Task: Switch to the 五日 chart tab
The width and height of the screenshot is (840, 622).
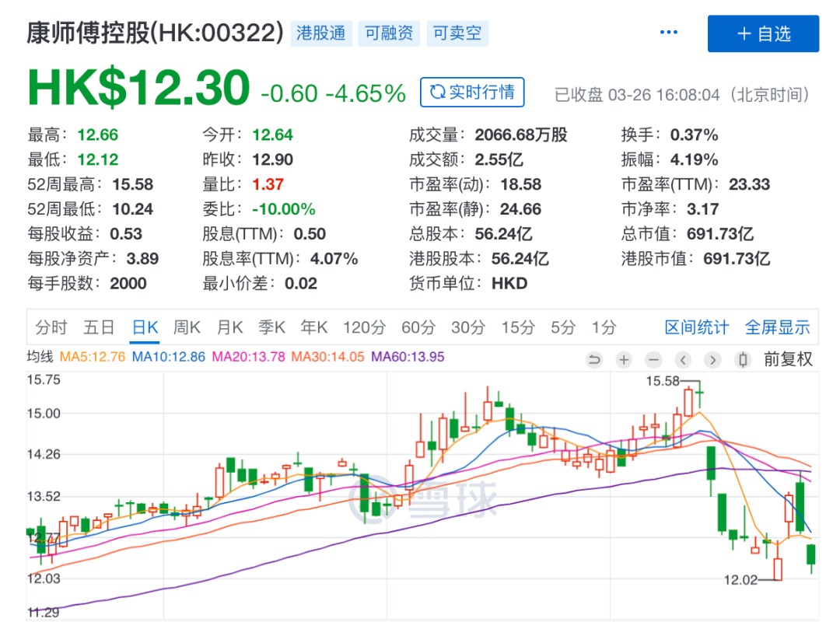Action: (x=99, y=327)
